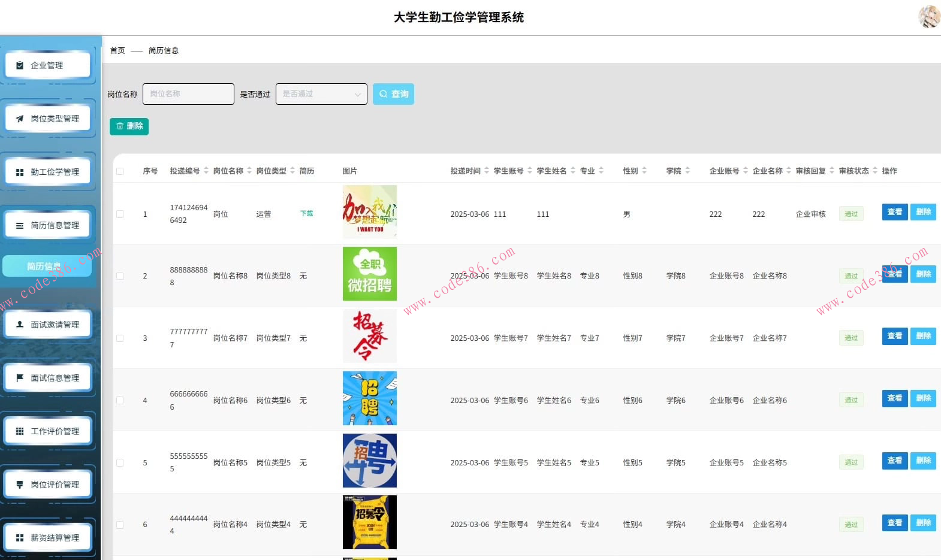Click the 首页 breadcrumb link
The width and height of the screenshot is (941, 560).
117,51
